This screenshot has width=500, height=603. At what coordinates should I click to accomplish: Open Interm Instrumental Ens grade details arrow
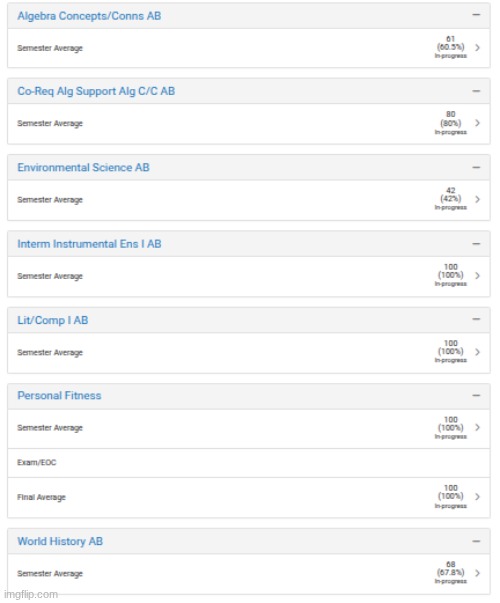point(477,275)
